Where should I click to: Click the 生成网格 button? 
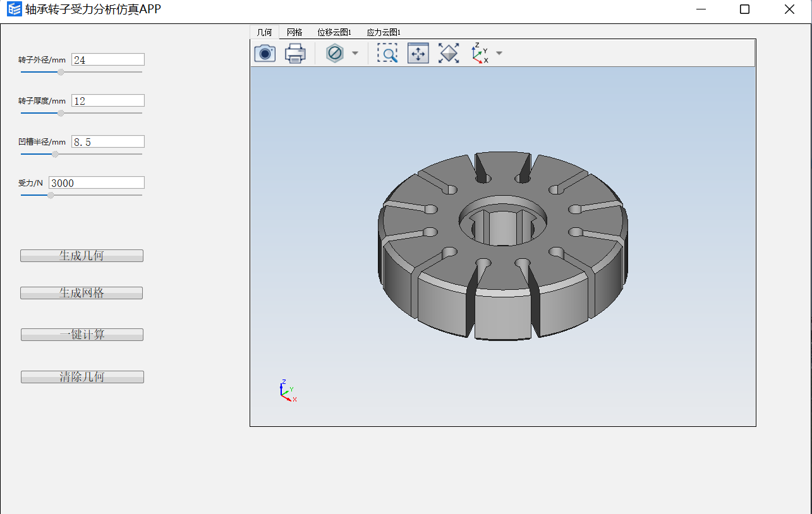[x=82, y=293]
